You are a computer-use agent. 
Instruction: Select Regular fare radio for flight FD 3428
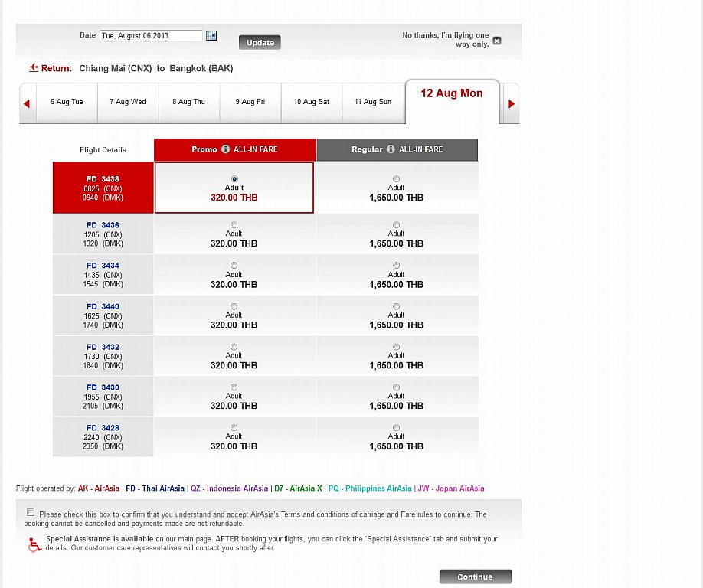pyautogui.click(x=397, y=427)
